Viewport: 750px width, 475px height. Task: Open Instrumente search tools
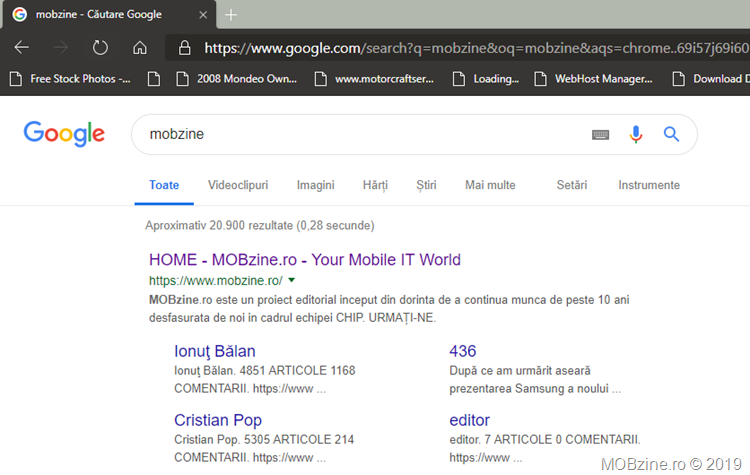(649, 185)
